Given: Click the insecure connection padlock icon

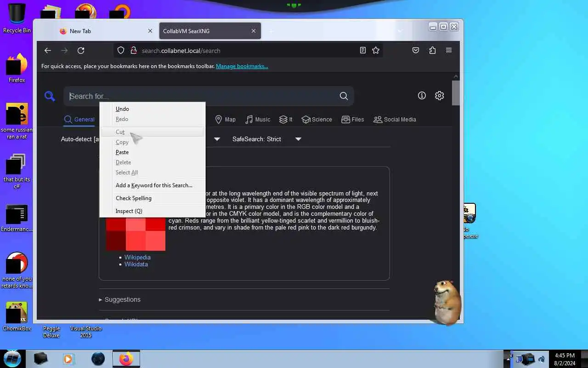Looking at the screenshot, I should tap(134, 51).
